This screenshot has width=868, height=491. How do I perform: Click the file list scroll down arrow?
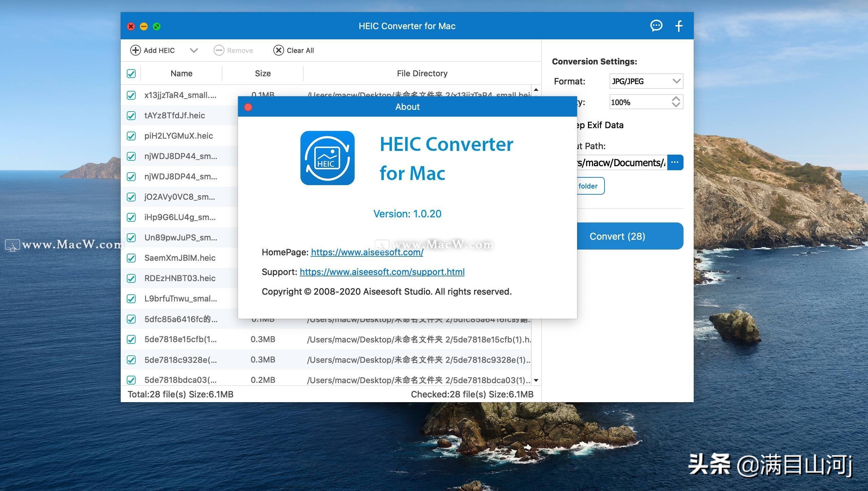click(536, 380)
